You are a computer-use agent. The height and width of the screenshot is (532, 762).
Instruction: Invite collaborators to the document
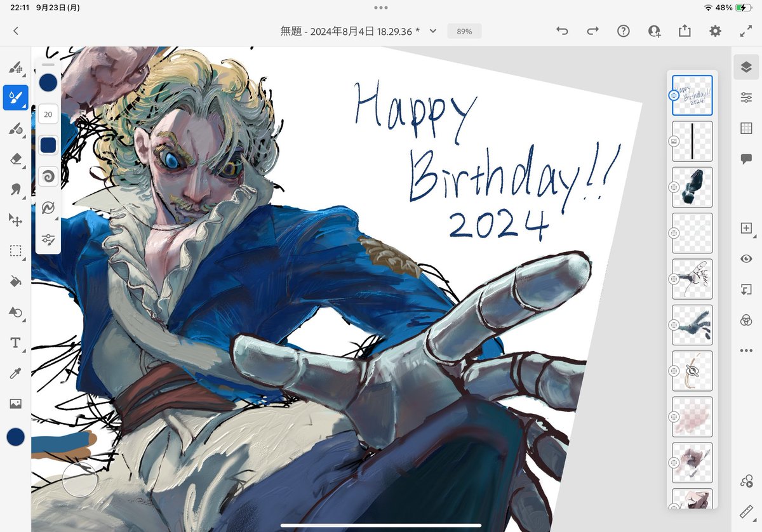click(654, 30)
